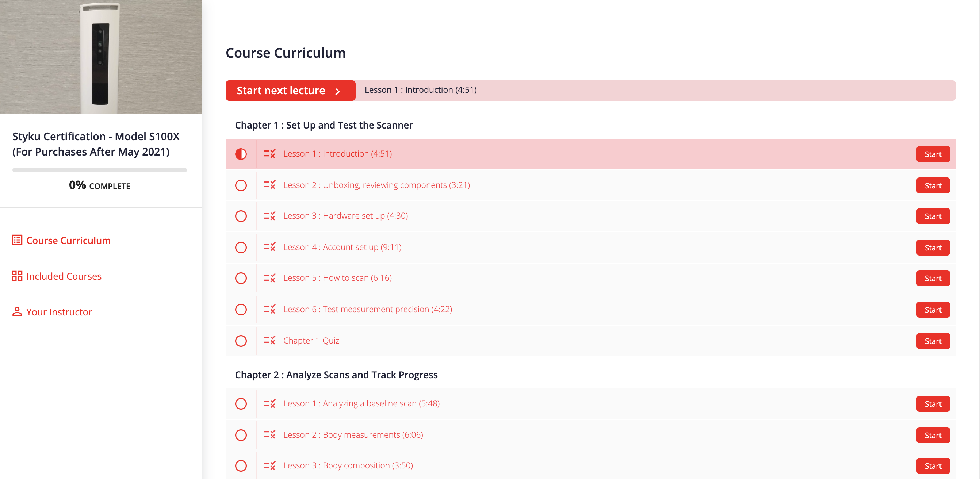Click checklist icon next to Body measurements lesson

pos(269,435)
